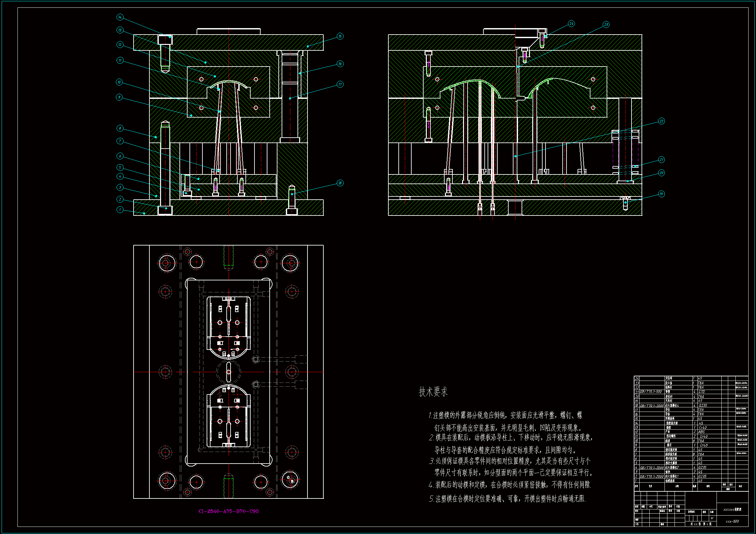Image resolution: width=756 pixels, height=534 pixels.
Task: Select technical requirement line 4 text
Action: pyautogui.click(x=510, y=485)
